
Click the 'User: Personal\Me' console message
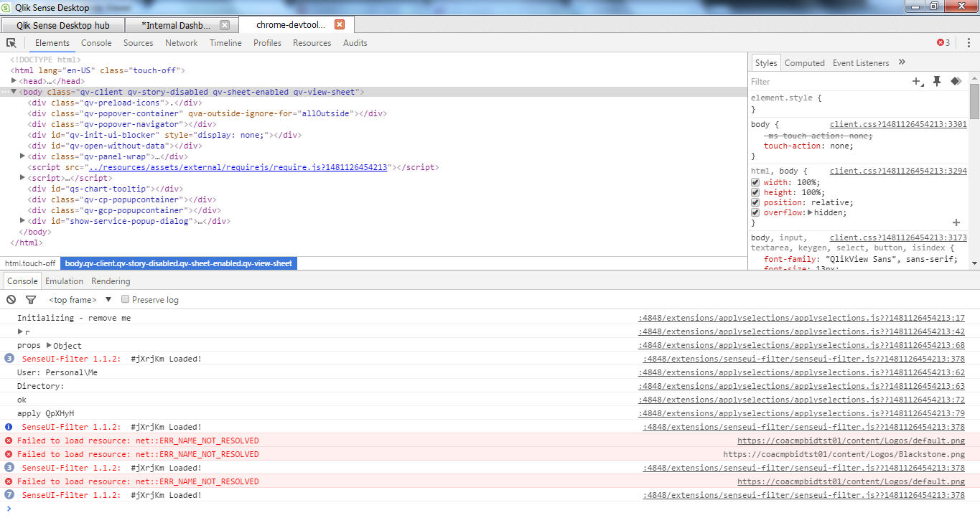click(x=57, y=372)
